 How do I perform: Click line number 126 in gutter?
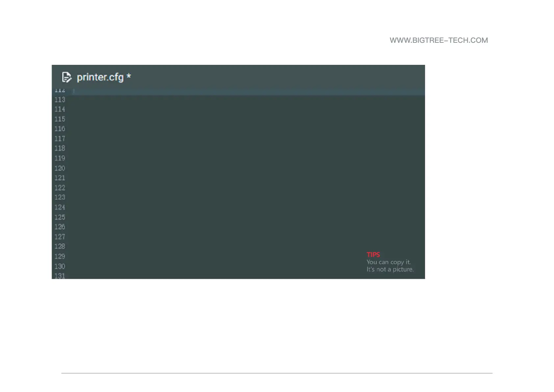[x=60, y=227]
